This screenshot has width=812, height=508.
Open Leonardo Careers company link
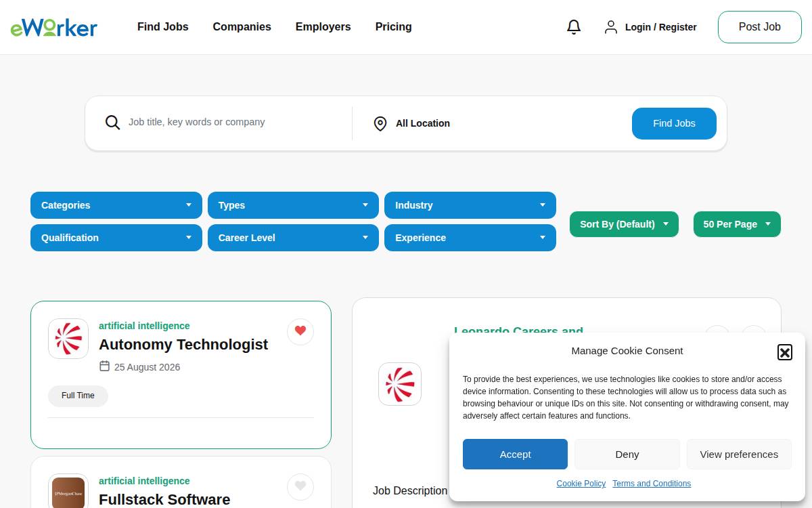[518, 331]
